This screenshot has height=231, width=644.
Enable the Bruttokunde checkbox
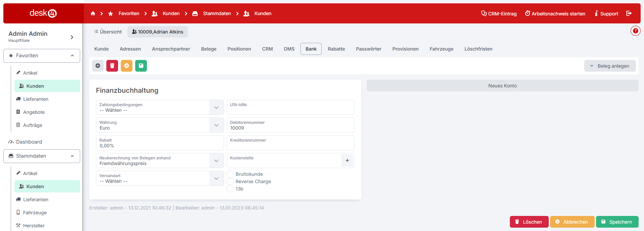coord(230,174)
